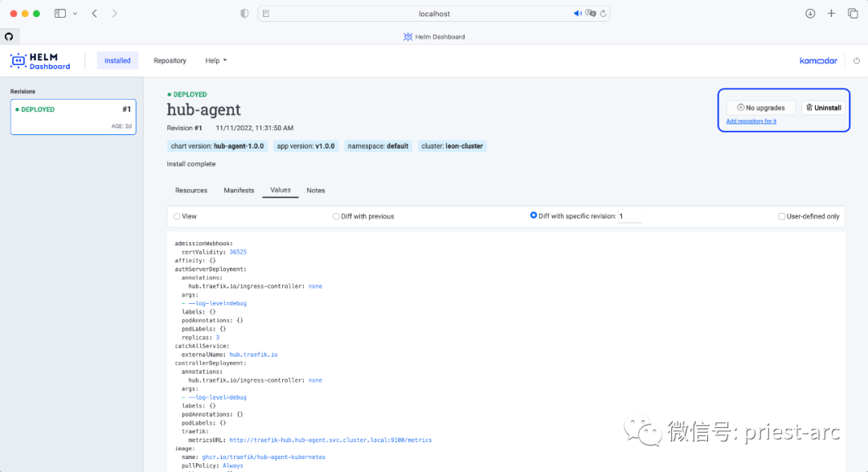The width and height of the screenshot is (868, 472).
Task: Open sidebar options dropdown chevron
Action: pos(76,14)
